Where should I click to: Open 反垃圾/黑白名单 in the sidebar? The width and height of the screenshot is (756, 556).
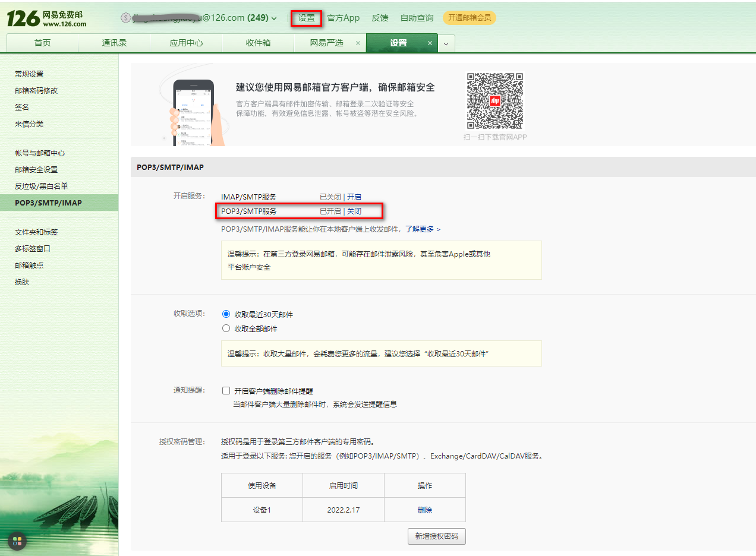[42, 186]
